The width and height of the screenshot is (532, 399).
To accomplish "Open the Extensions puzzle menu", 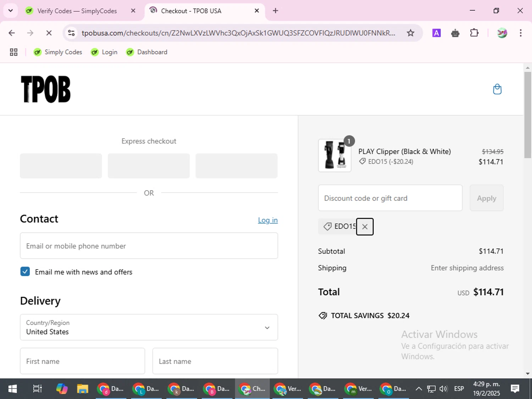I will [474, 33].
